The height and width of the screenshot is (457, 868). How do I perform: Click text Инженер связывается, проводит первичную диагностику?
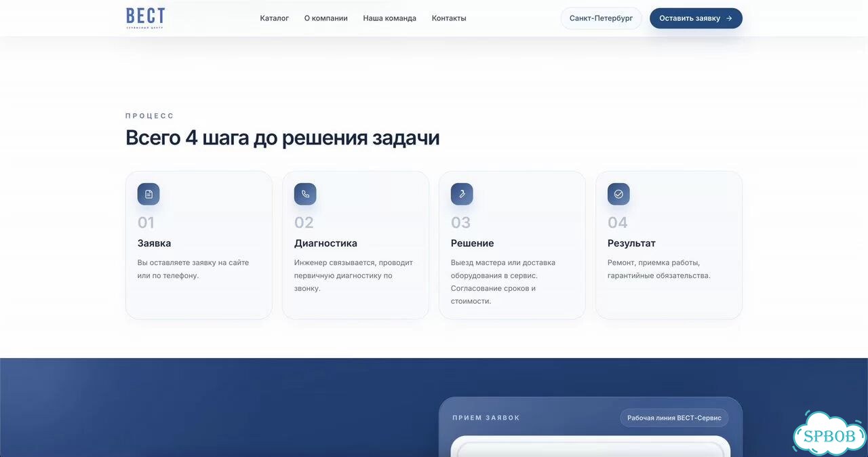pos(353,275)
